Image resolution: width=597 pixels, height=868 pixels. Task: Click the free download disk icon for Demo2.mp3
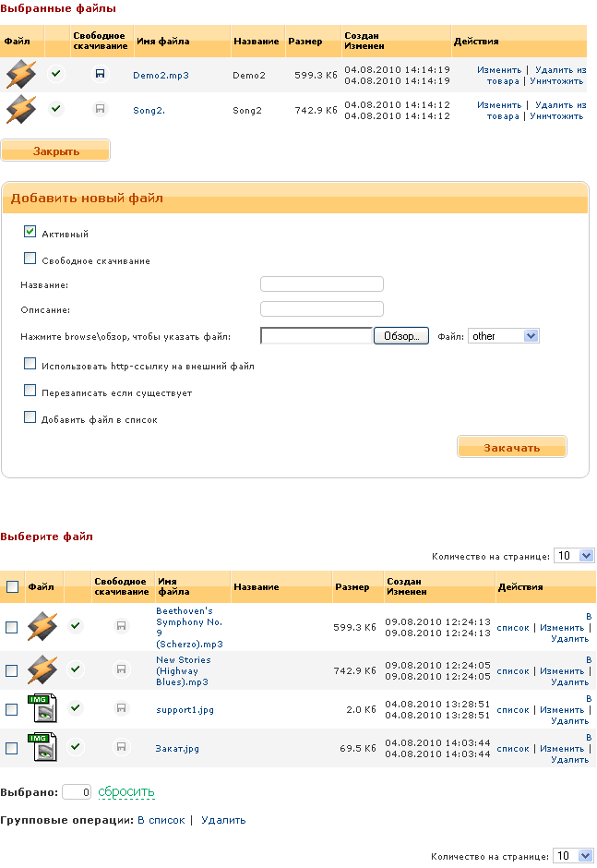click(100, 75)
